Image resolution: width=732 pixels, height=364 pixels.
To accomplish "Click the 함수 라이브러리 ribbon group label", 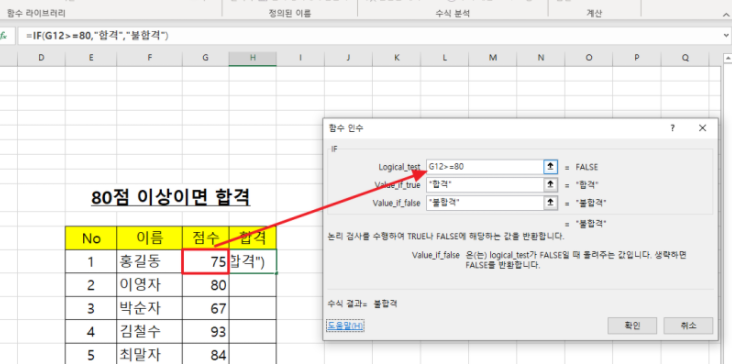I will point(36,14).
